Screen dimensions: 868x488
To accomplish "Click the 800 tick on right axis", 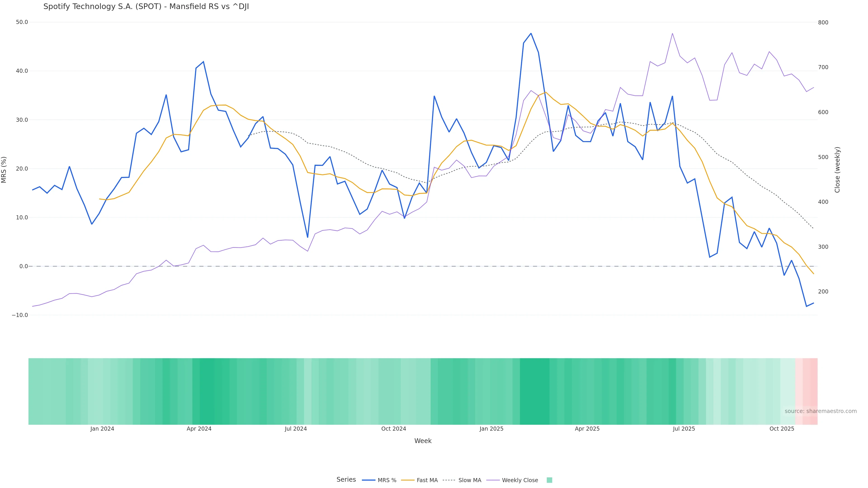I will click(823, 23).
